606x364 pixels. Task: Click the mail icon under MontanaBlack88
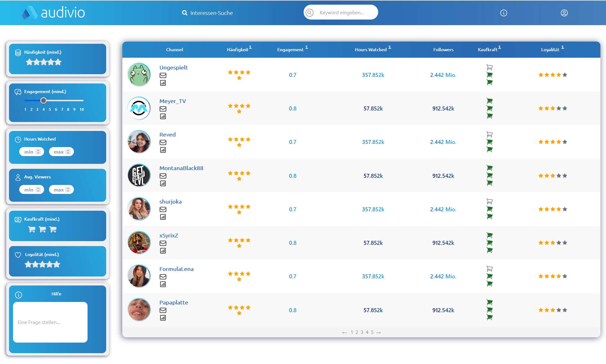163,176
